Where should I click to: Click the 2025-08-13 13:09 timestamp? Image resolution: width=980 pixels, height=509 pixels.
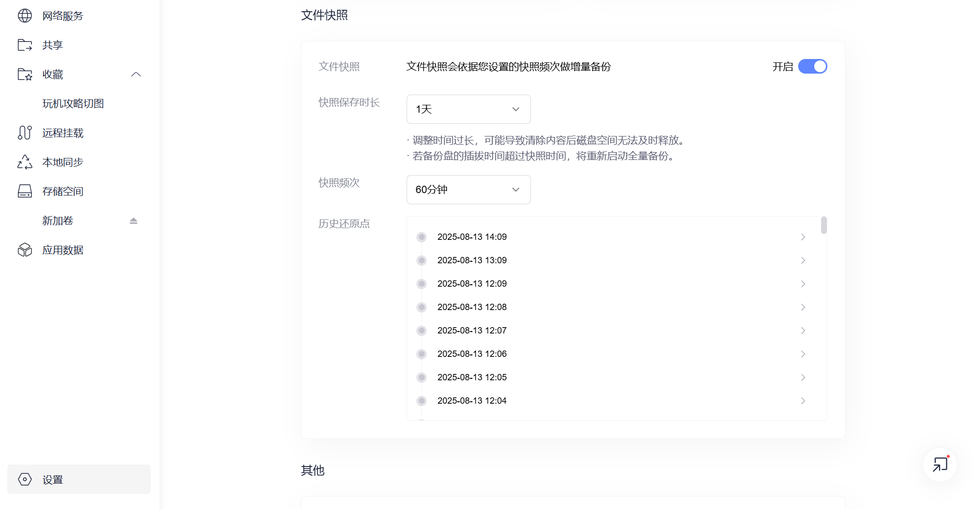click(472, 260)
